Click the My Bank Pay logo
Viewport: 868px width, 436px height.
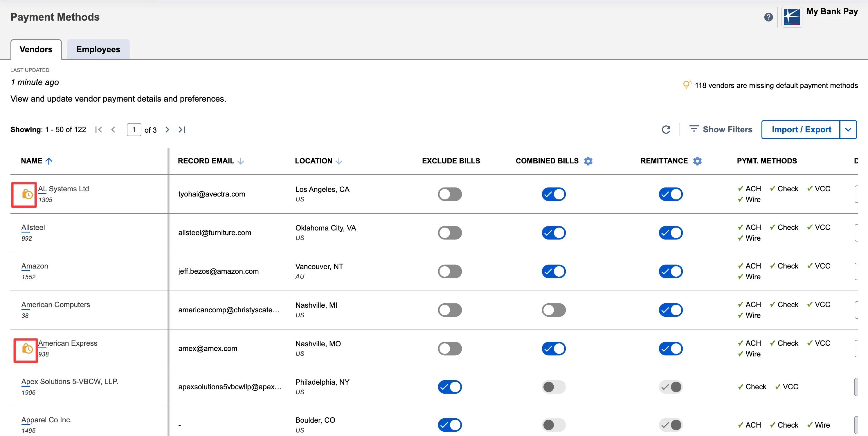pyautogui.click(x=792, y=17)
